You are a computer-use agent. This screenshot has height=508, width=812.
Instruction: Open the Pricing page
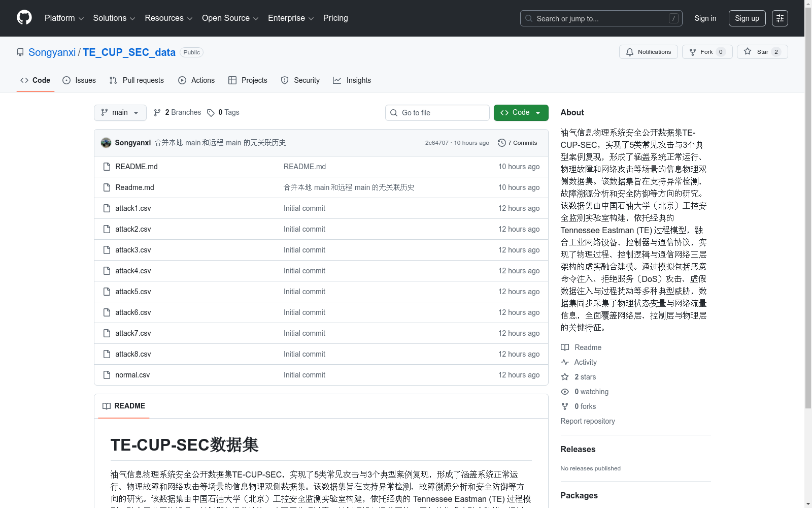[x=335, y=18]
